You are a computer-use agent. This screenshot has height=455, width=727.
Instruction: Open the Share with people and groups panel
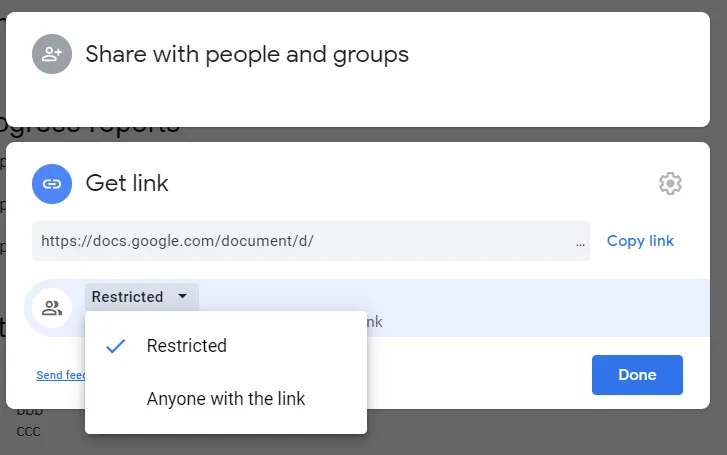(247, 54)
